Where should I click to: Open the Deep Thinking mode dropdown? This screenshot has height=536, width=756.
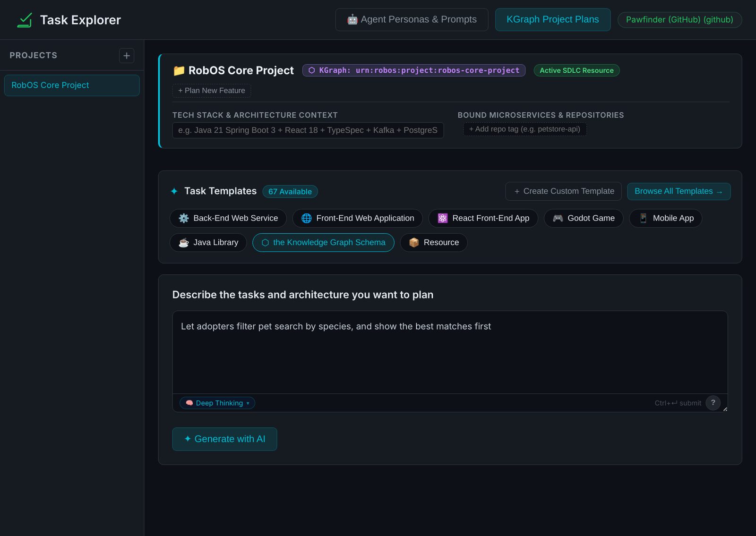(x=217, y=403)
